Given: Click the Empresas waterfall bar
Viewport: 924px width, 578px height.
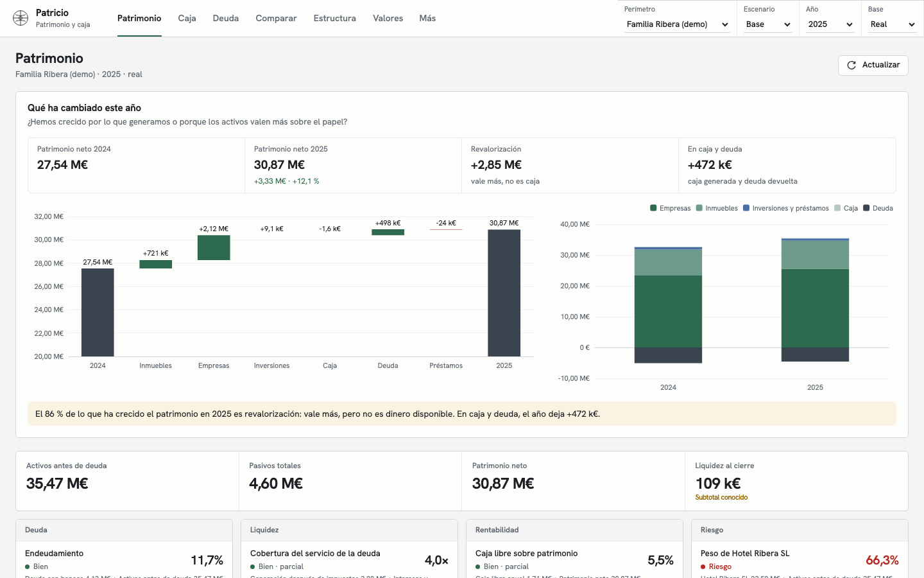Looking at the screenshot, I should (x=214, y=248).
